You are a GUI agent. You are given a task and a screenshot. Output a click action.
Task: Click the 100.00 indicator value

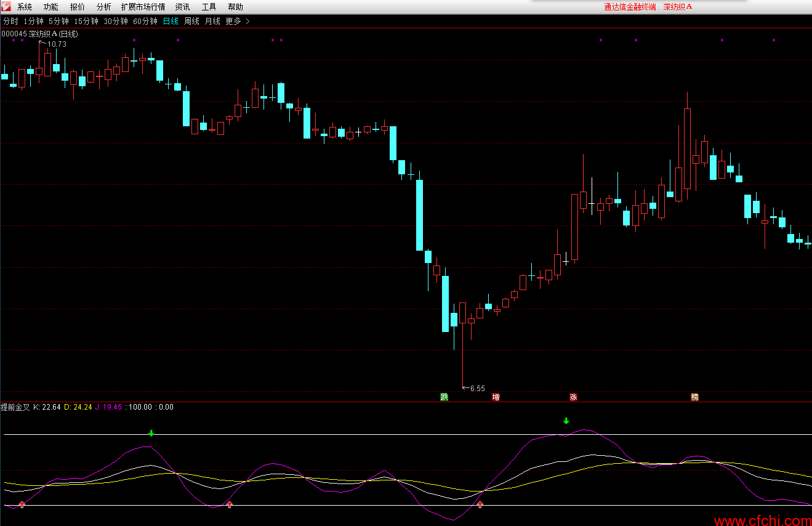140,407
